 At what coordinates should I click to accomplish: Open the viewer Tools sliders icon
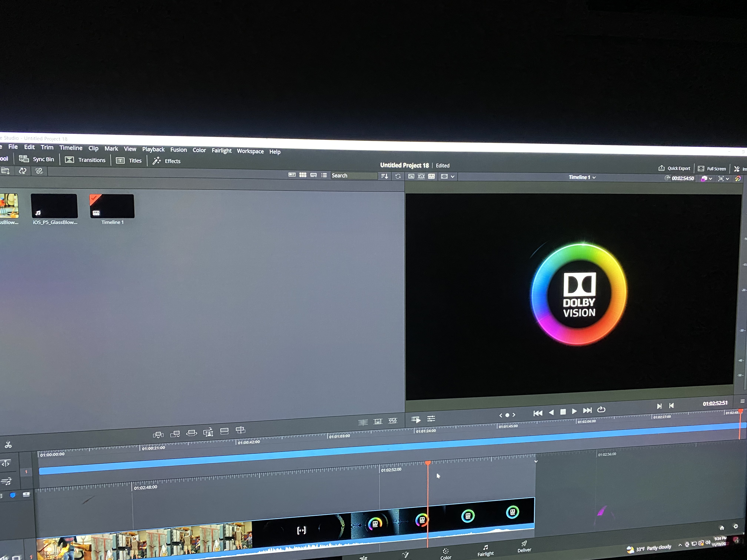click(x=431, y=419)
